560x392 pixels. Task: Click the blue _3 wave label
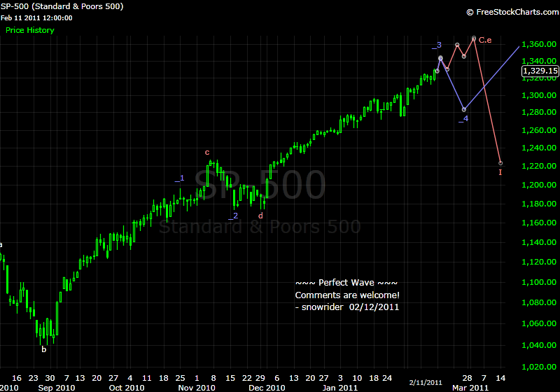437,45
